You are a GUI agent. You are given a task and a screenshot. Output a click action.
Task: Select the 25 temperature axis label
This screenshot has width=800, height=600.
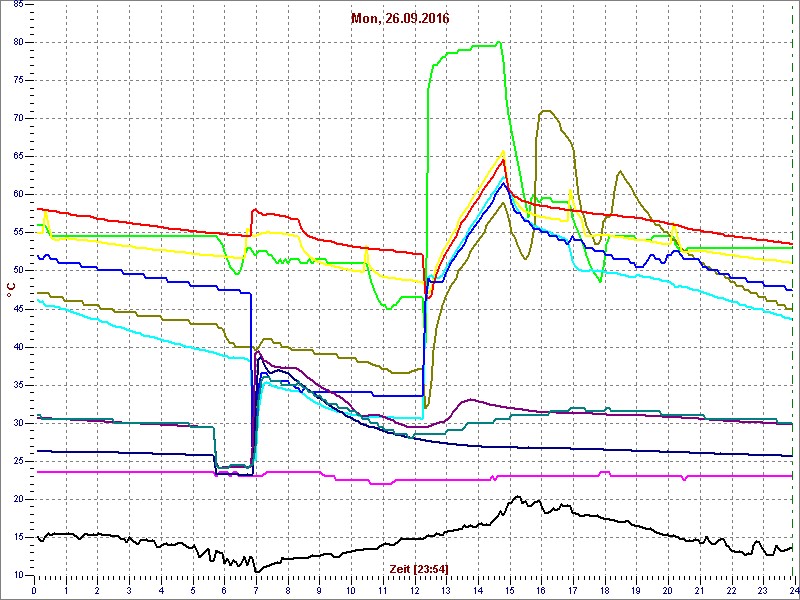[17, 461]
